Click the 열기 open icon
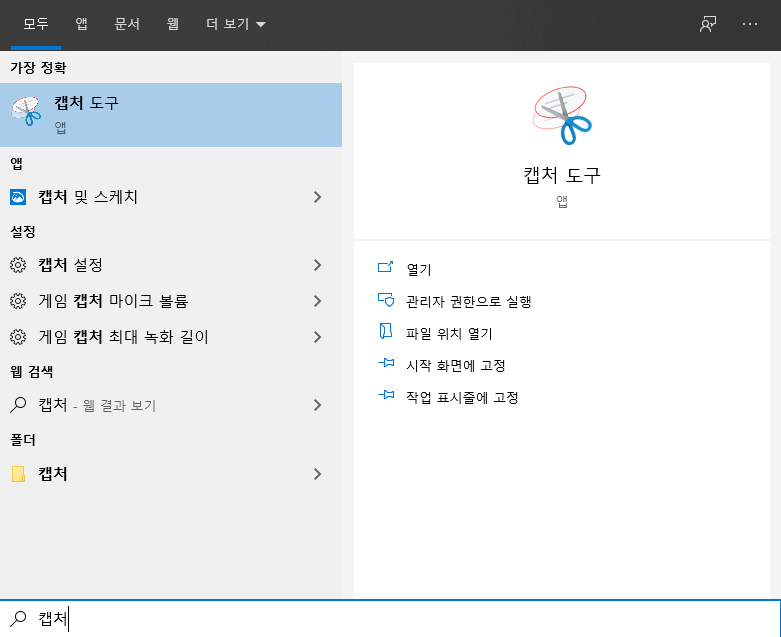The width and height of the screenshot is (781, 637). [386, 267]
